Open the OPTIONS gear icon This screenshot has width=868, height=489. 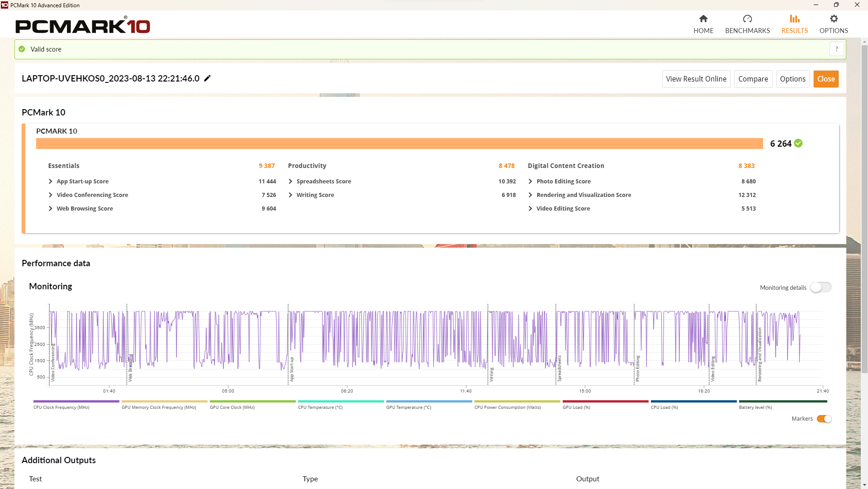[x=834, y=19]
